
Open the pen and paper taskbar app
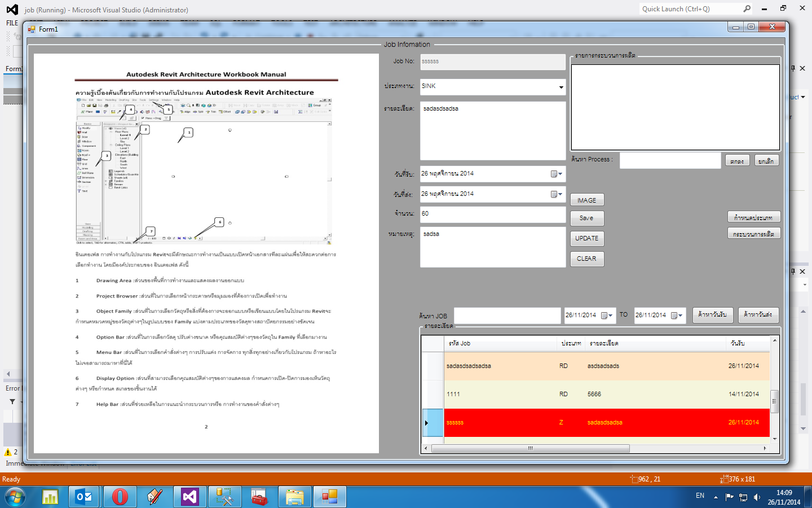pyautogui.click(x=155, y=497)
